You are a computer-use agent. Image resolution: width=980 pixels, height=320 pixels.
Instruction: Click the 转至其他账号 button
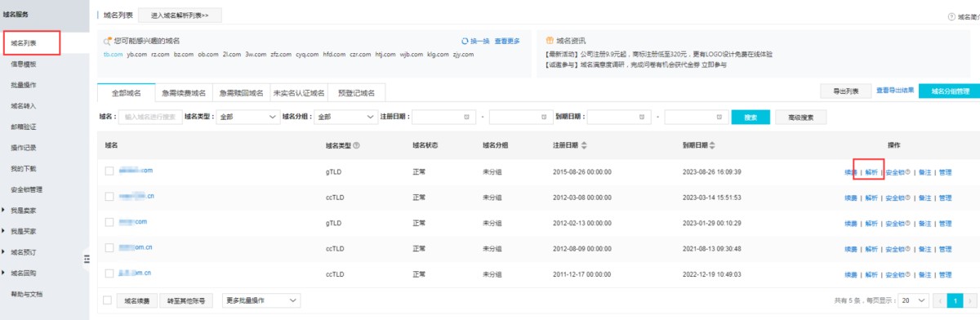[186, 300]
